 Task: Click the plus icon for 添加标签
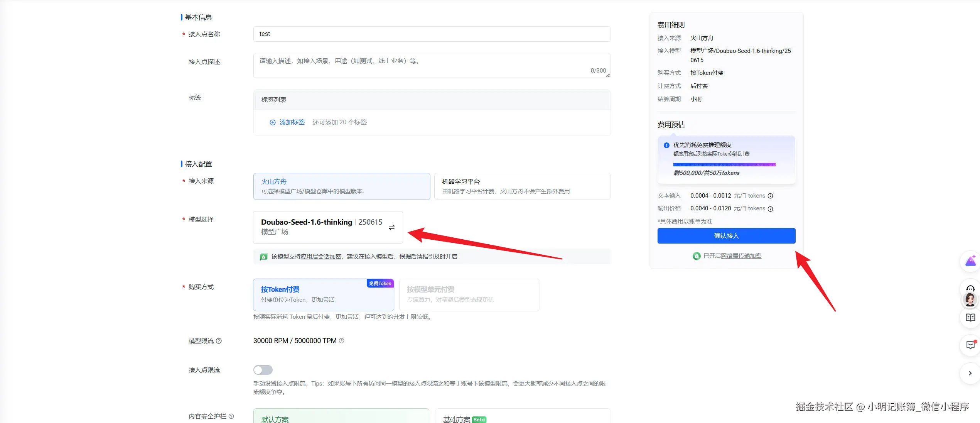pyautogui.click(x=273, y=122)
